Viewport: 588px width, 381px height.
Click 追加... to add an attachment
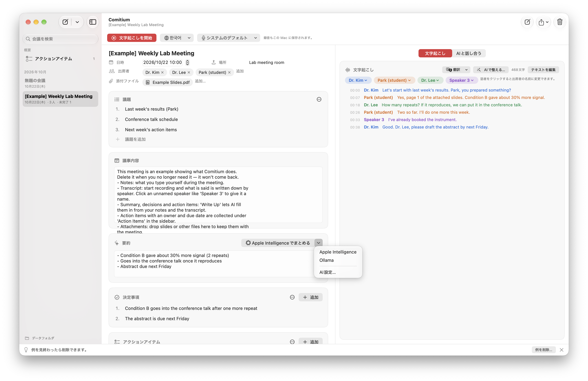pyautogui.click(x=200, y=81)
